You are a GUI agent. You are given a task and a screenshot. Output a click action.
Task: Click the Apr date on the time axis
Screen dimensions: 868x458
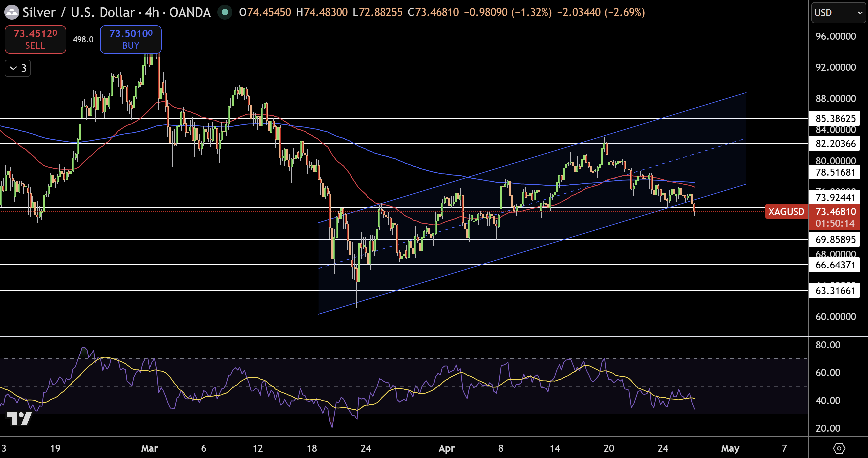[x=447, y=448]
